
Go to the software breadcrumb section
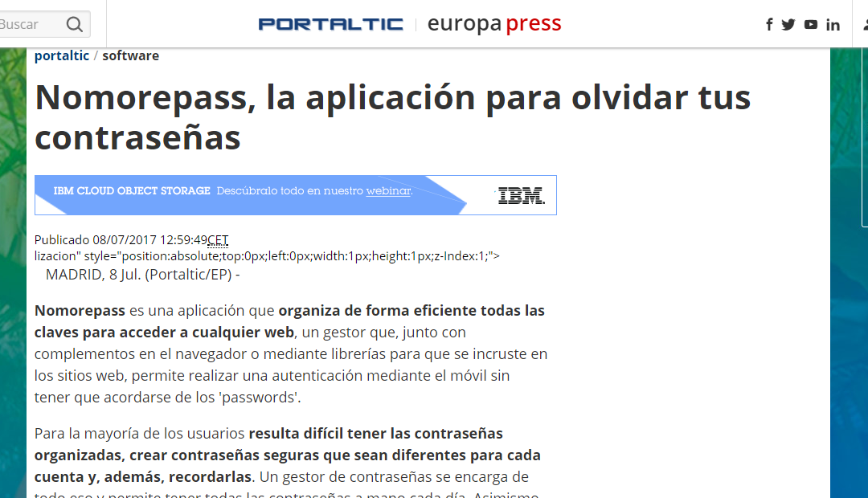click(x=131, y=56)
